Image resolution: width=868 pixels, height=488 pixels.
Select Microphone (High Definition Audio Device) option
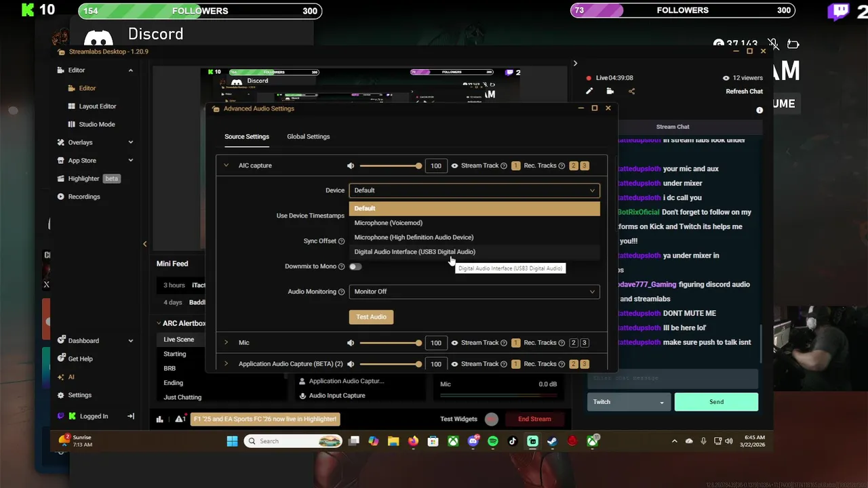(474, 237)
